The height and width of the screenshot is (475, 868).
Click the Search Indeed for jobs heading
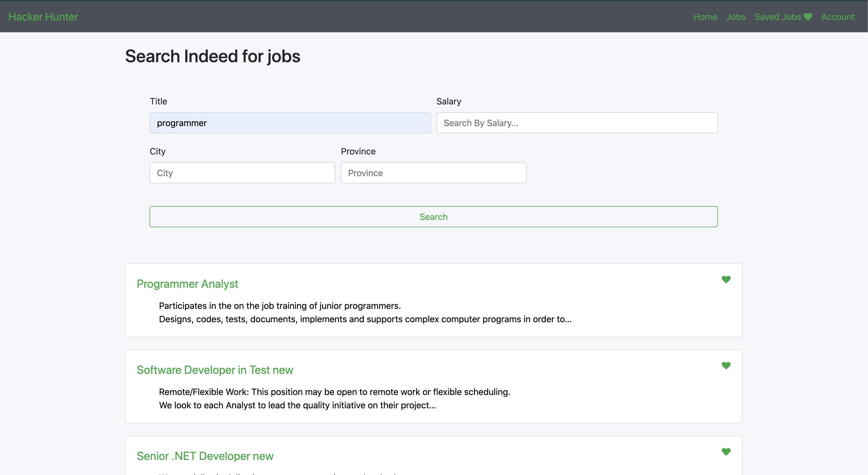(x=213, y=56)
